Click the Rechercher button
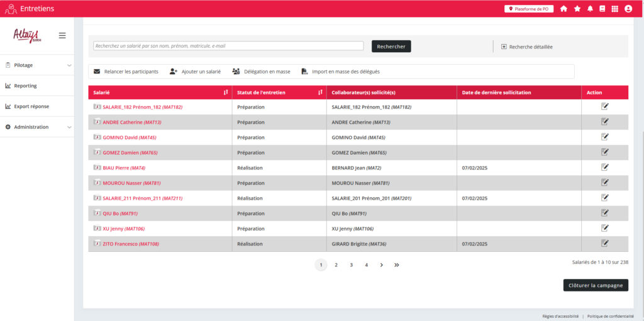Viewport: 644px width, 321px height. [391, 46]
